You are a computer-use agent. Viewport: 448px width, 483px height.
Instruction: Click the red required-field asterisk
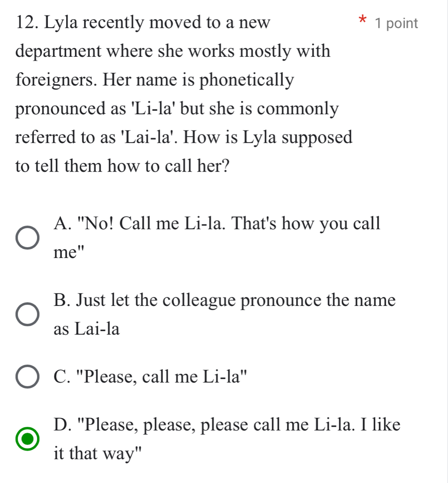pyautogui.click(x=362, y=20)
